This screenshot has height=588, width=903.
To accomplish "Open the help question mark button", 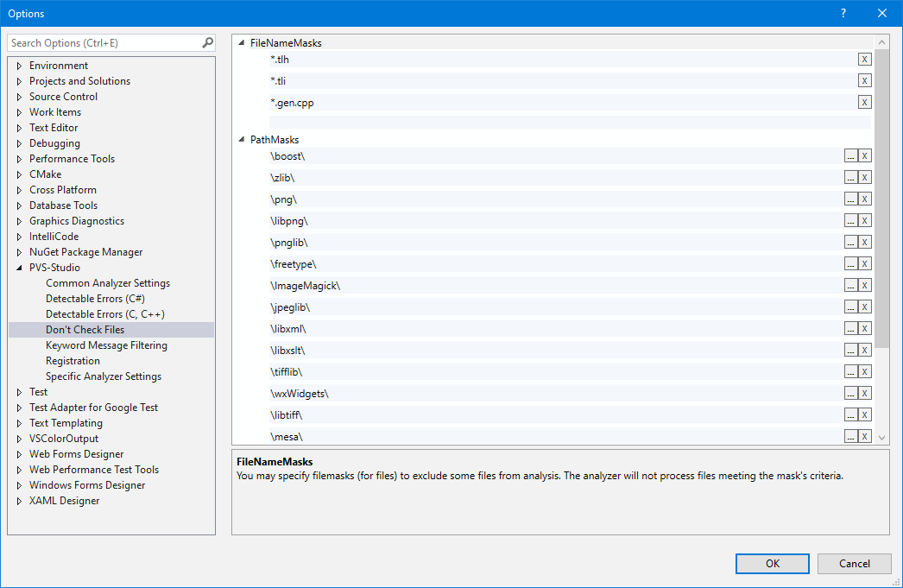I will coord(843,13).
